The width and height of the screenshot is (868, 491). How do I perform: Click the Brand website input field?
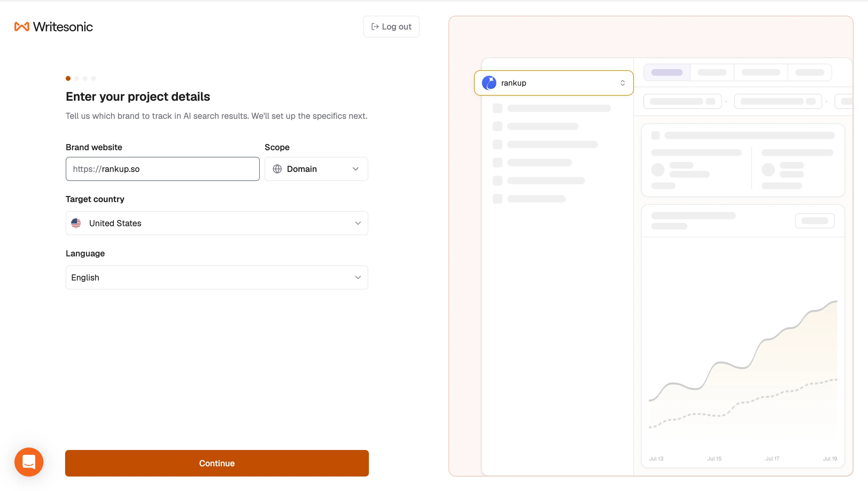[x=162, y=169]
